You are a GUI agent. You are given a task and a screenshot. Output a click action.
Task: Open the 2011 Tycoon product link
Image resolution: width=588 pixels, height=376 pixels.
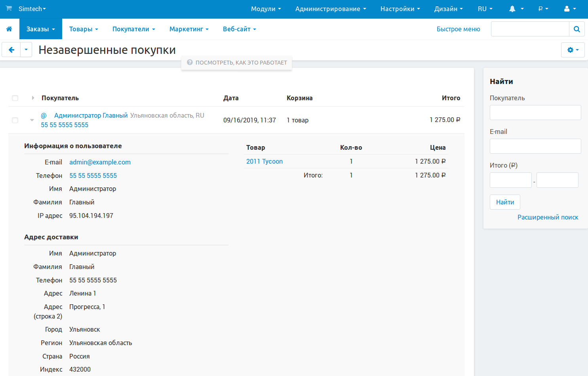point(265,161)
